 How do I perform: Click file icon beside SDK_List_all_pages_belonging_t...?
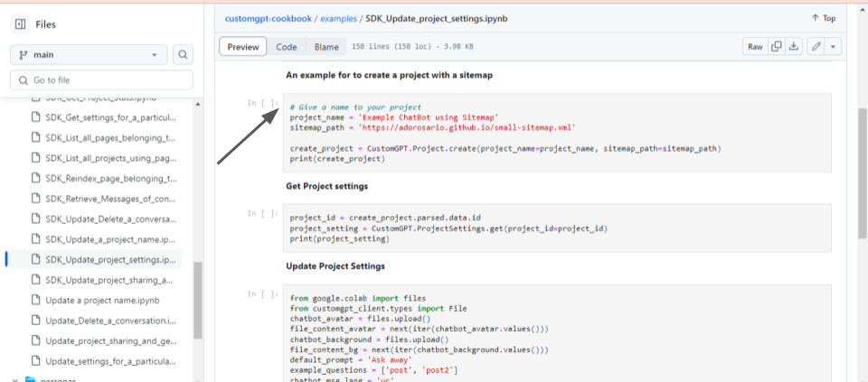(x=36, y=137)
